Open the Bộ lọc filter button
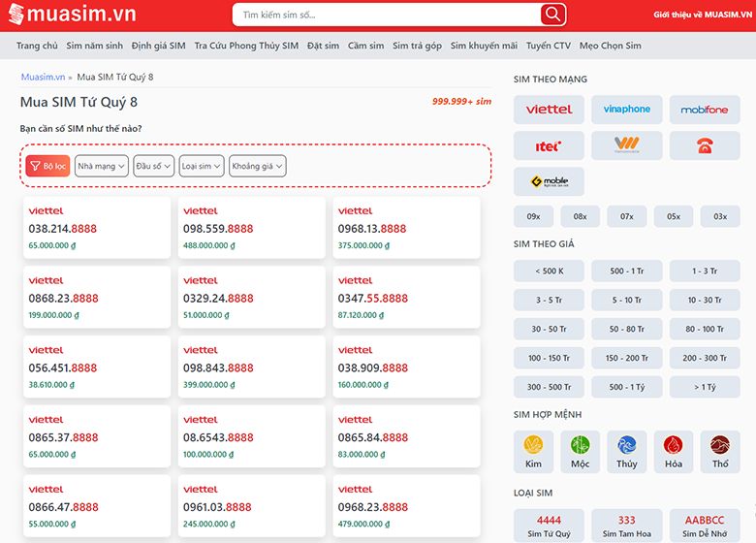This screenshot has height=543, width=756. [x=47, y=166]
